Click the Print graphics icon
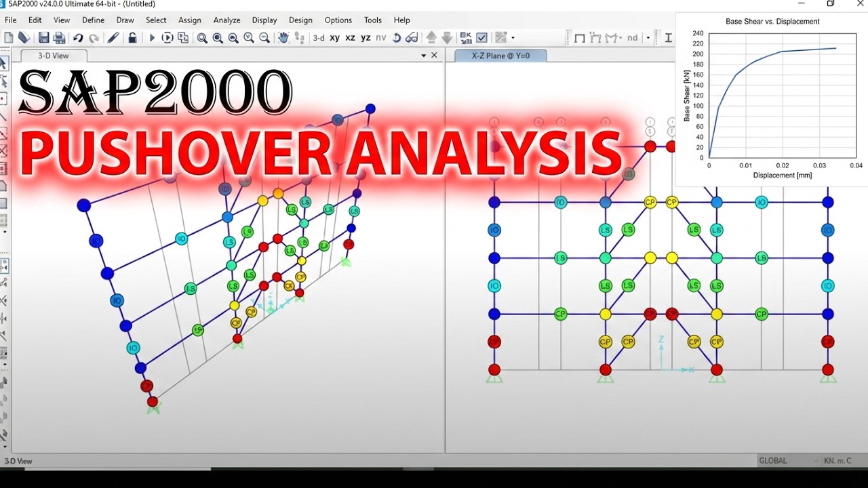The height and width of the screenshot is (488, 868). (x=59, y=38)
